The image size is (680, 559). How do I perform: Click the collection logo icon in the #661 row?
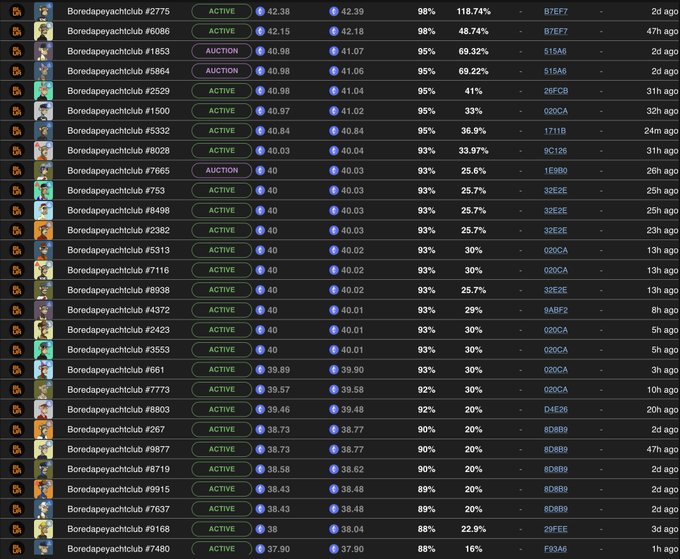coord(17,370)
